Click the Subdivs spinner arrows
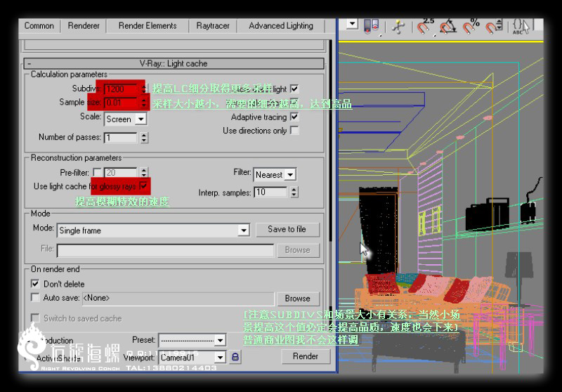This screenshot has height=392, width=562. [144, 89]
